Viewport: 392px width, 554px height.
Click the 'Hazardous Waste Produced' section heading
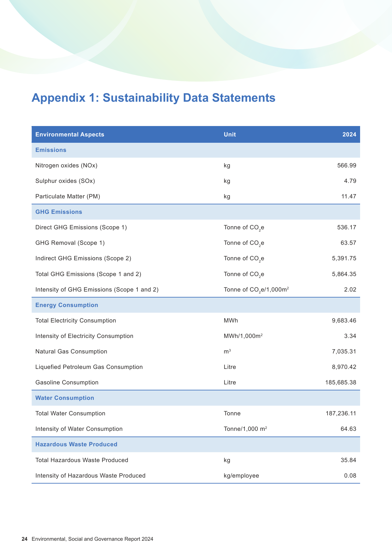pyautogui.click(x=76, y=444)
